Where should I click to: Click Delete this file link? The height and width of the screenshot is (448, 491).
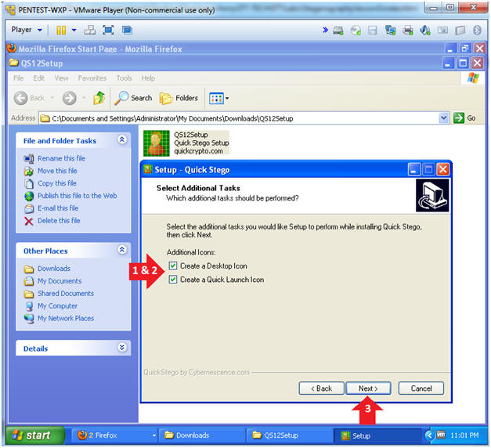(x=59, y=221)
